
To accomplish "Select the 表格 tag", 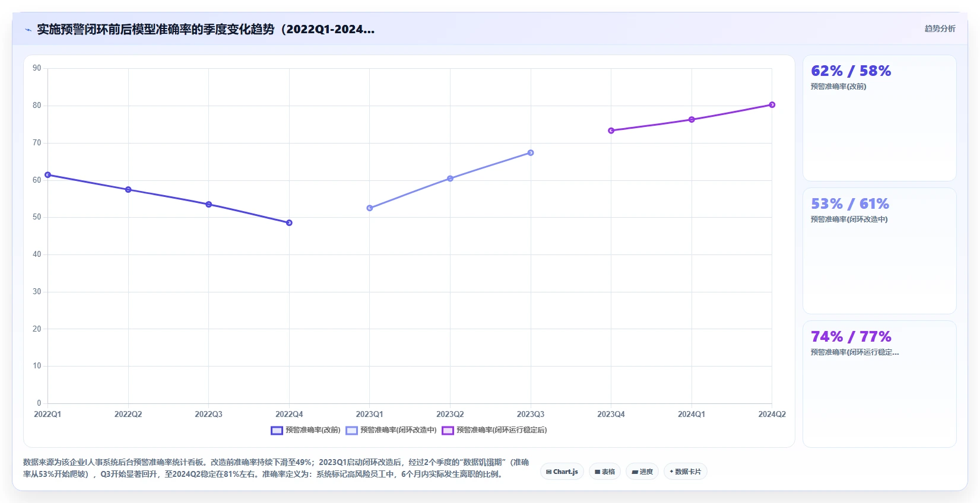I will pos(605,472).
